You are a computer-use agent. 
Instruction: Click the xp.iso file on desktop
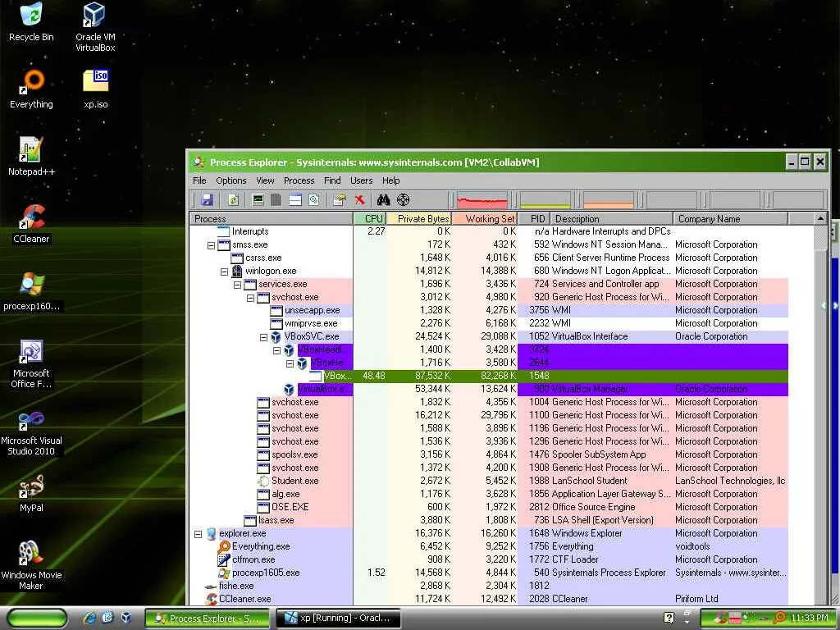(95, 89)
